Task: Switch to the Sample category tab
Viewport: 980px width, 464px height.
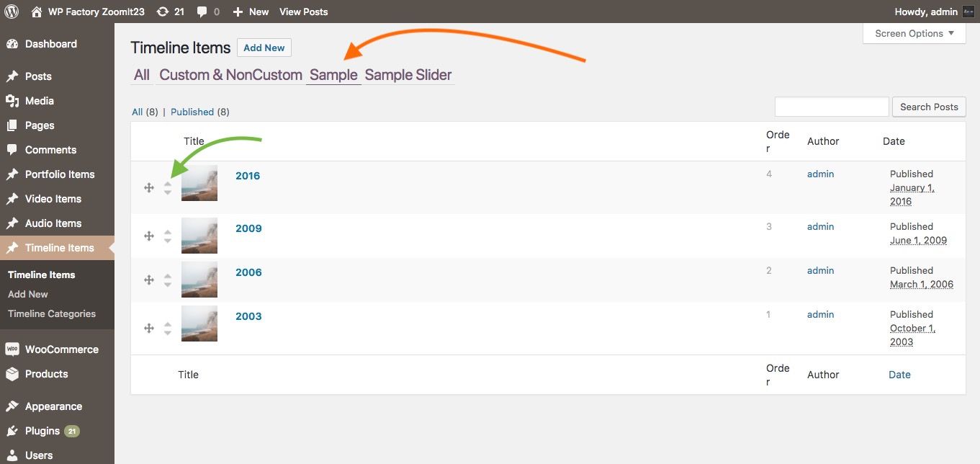Action: coord(333,75)
